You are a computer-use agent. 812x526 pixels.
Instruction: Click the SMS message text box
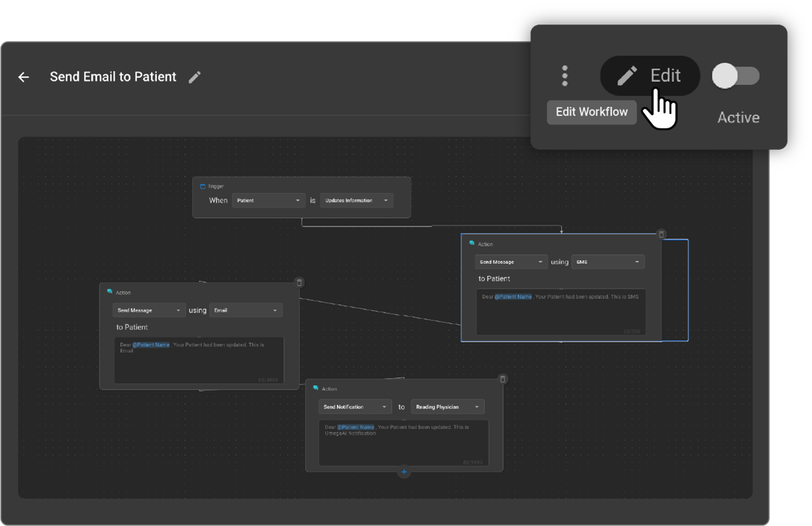(x=561, y=315)
